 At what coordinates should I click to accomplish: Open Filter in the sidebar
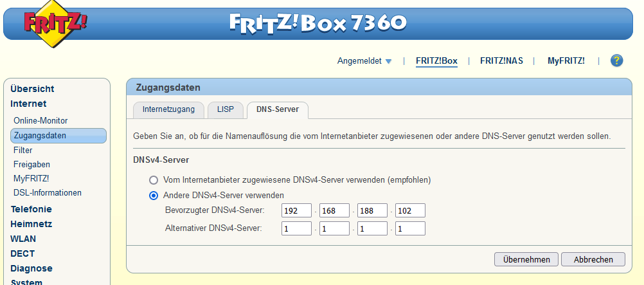coord(23,150)
